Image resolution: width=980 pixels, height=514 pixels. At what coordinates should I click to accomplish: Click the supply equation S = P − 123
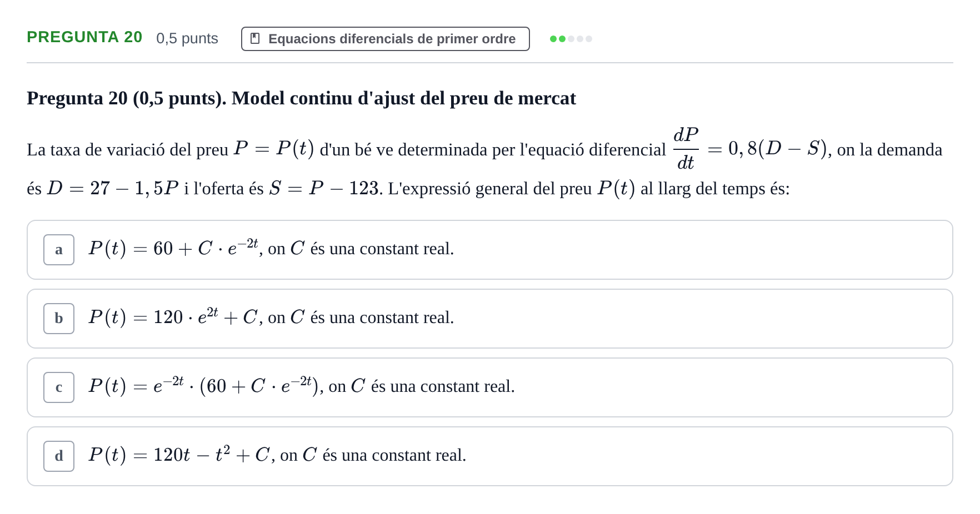pos(324,189)
